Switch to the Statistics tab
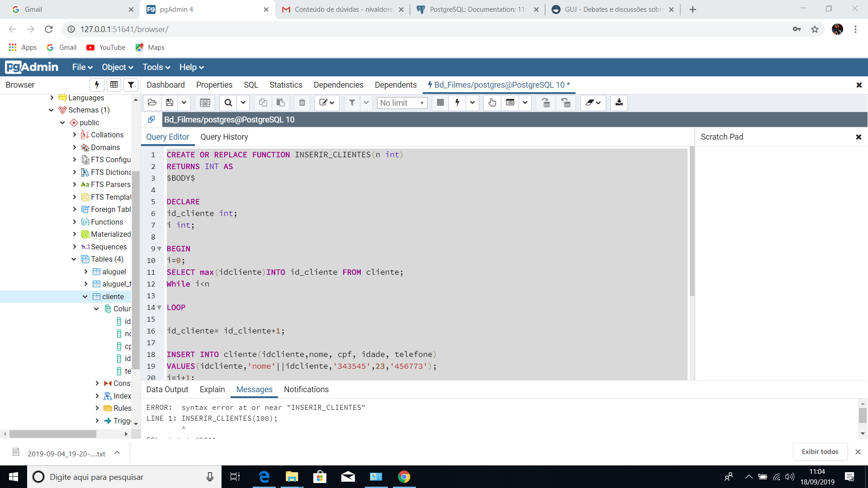This screenshot has width=868, height=488. coord(286,85)
